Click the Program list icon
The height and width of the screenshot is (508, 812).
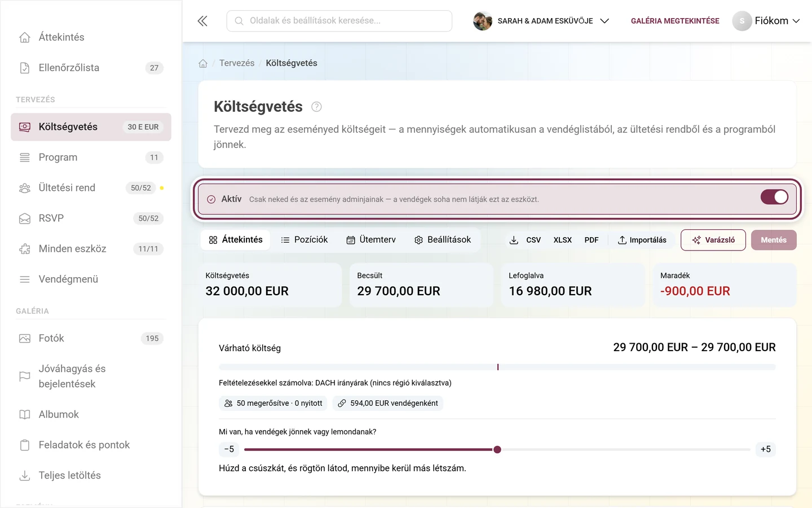(25, 157)
